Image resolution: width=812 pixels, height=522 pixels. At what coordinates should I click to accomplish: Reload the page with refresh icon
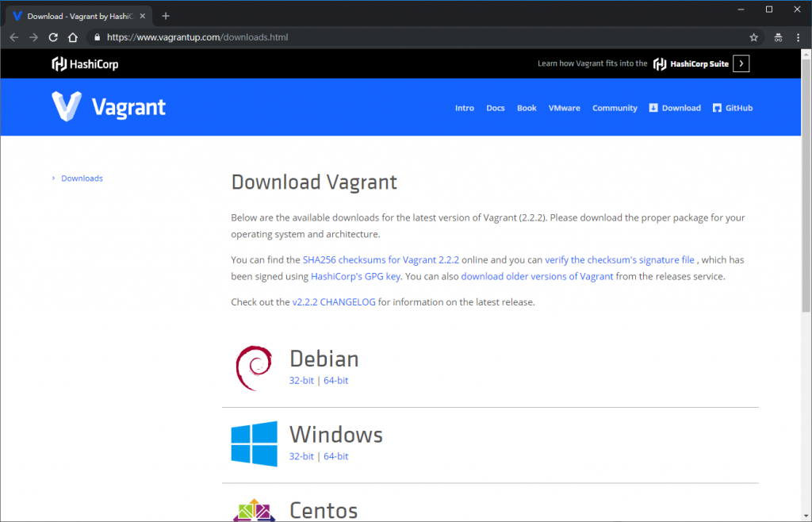[x=53, y=37]
